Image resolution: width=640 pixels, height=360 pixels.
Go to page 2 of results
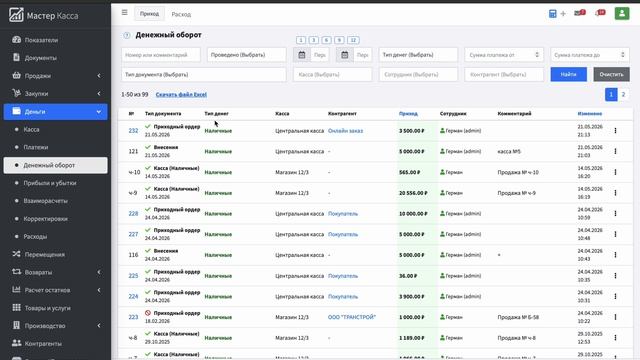tap(623, 94)
